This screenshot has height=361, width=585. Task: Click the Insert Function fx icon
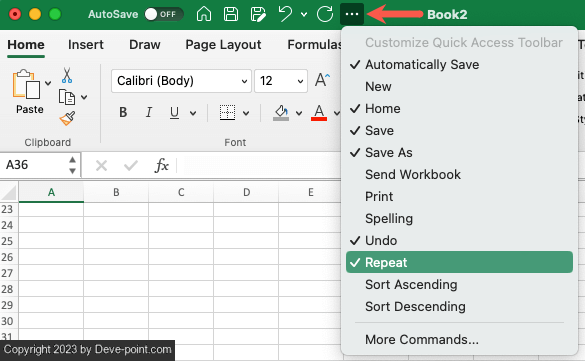point(162,165)
